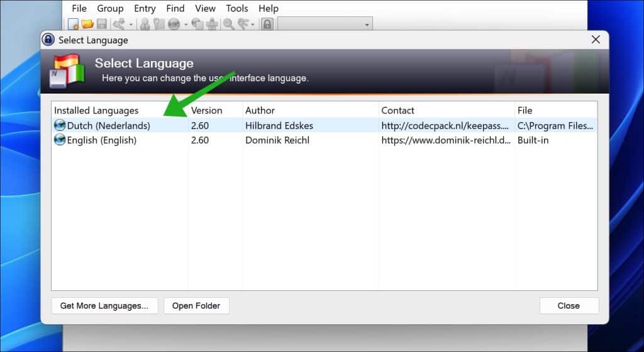The height and width of the screenshot is (352, 644).
Task: Click the language flags banner icon
Action: [67, 71]
